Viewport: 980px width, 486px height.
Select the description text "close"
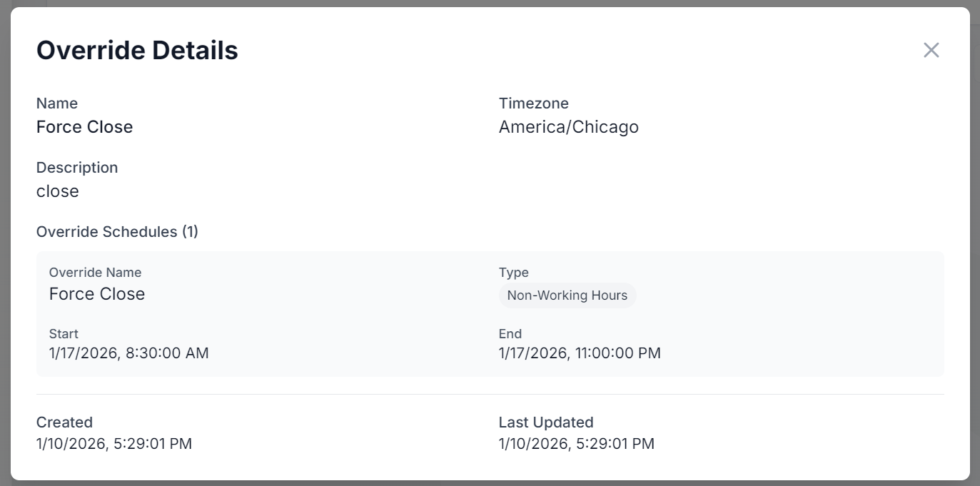(x=58, y=191)
